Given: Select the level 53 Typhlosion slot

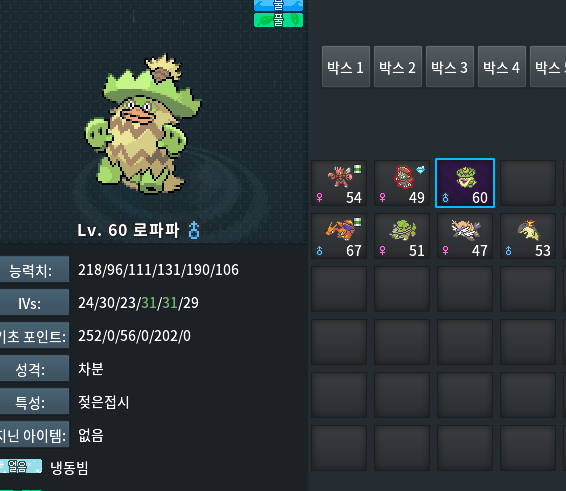Looking at the screenshot, I should 528,236.
